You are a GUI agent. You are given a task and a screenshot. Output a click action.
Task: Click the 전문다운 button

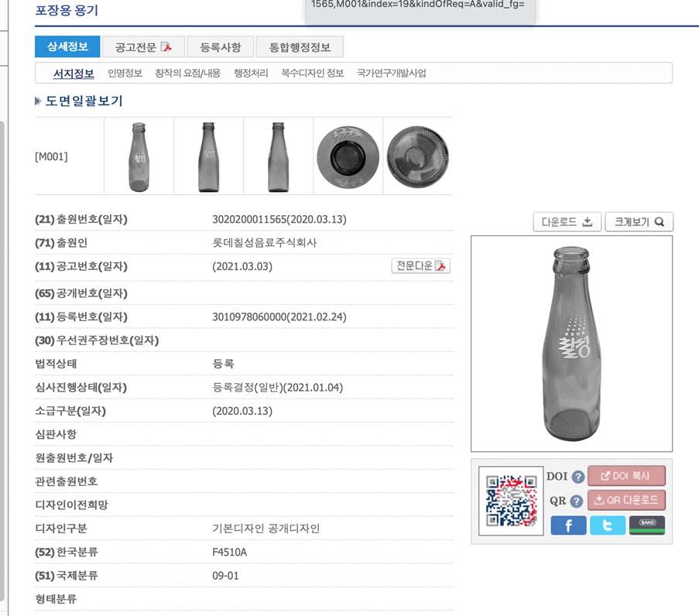point(421,265)
